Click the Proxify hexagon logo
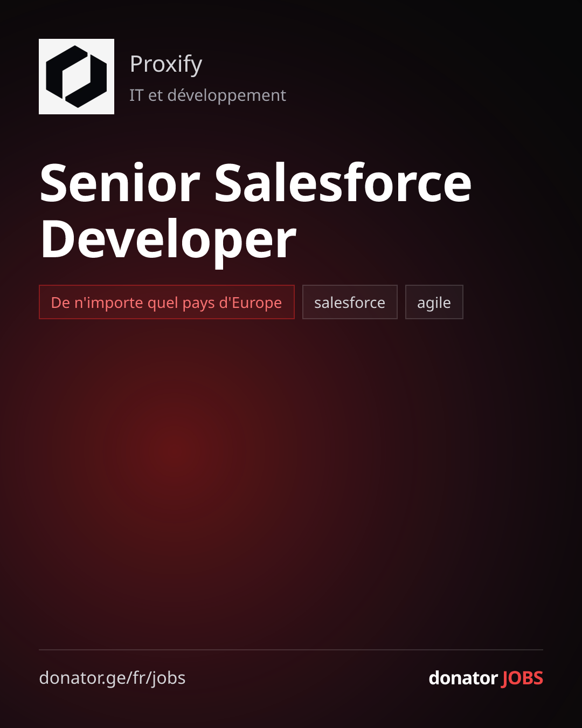582x728 pixels. pyautogui.click(x=77, y=77)
